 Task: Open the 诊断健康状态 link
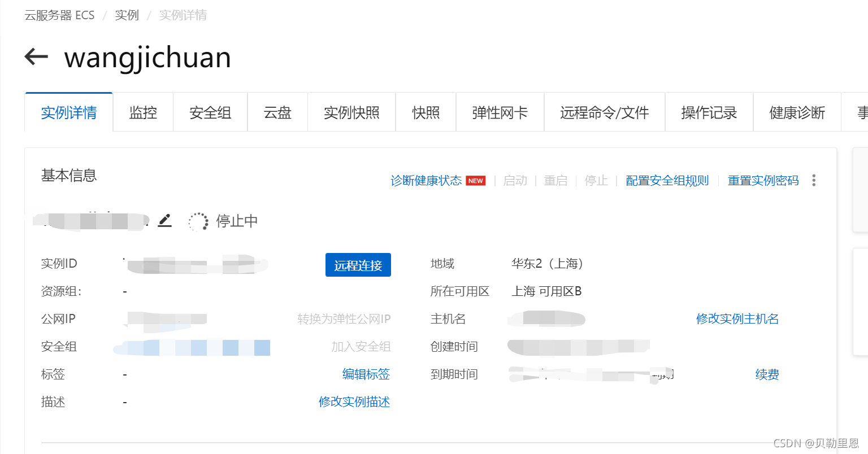[426, 181]
